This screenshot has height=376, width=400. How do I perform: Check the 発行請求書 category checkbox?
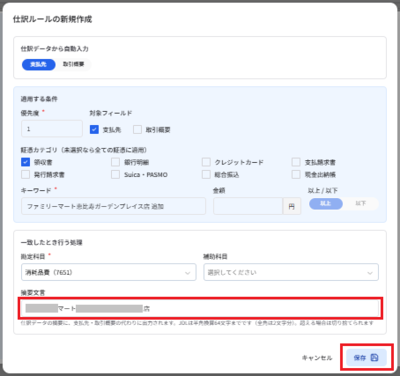click(25, 174)
